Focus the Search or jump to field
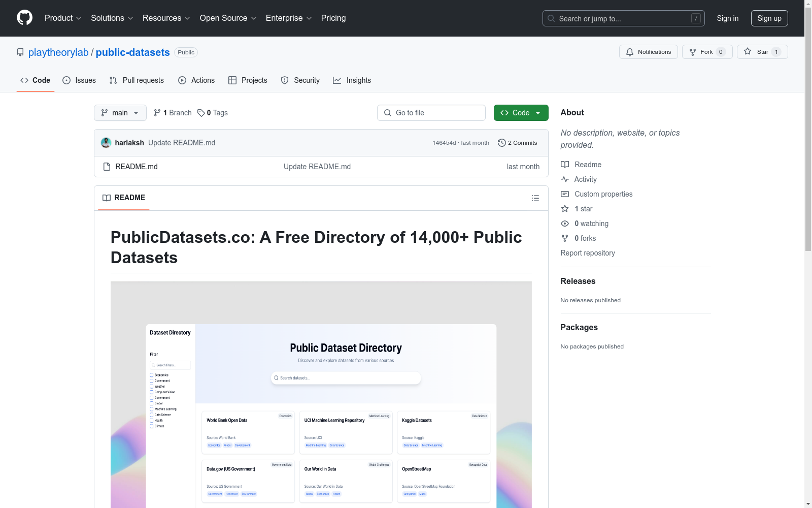The image size is (812, 508). (x=623, y=18)
